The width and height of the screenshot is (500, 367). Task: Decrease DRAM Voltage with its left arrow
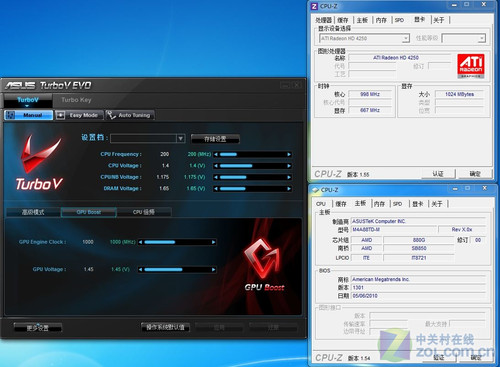tap(216, 189)
